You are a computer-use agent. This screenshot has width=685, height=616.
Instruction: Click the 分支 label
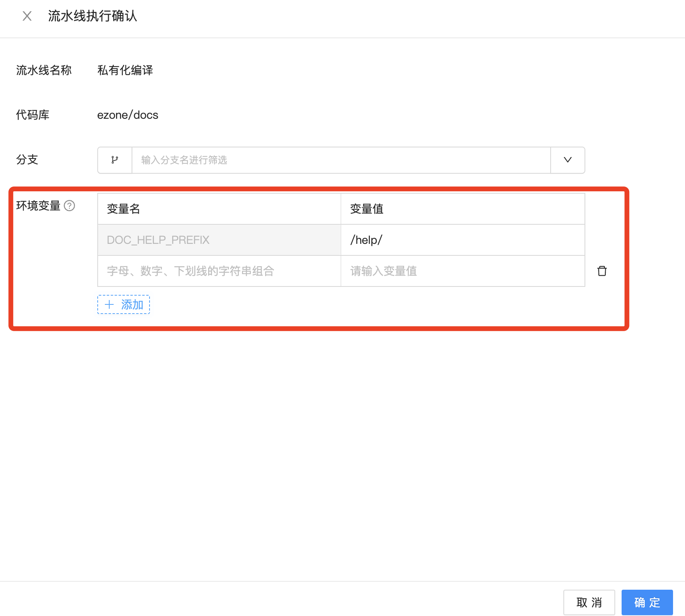coord(27,160)
